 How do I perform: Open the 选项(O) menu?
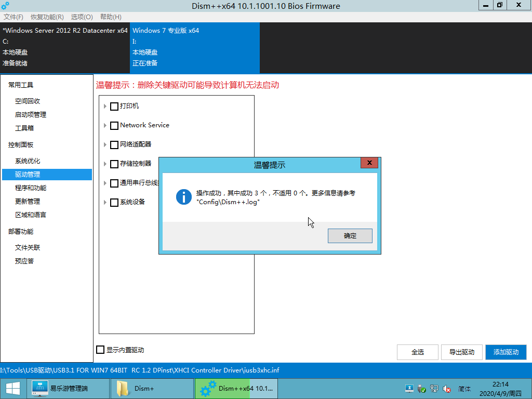click(x=82, y=17)
